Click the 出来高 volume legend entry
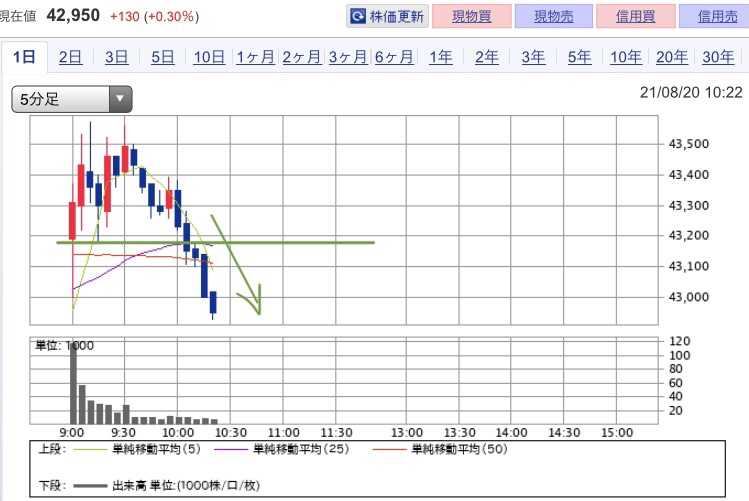This screenshot has height=501, width=749. point(167,486)
